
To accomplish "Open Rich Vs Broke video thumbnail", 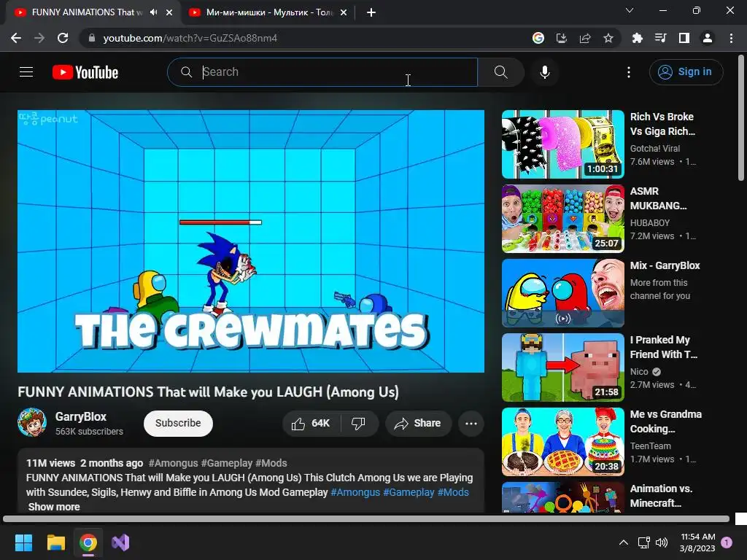I will coord(562,144).
